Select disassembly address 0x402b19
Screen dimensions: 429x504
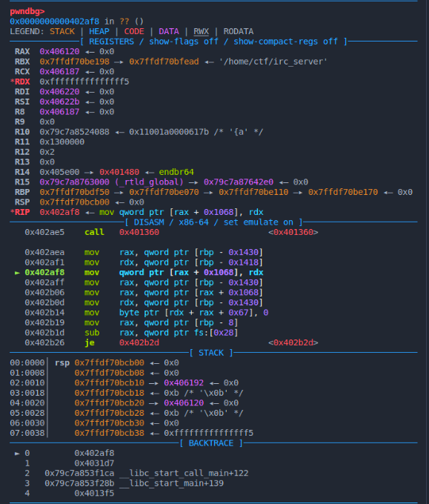pos(44,322)
